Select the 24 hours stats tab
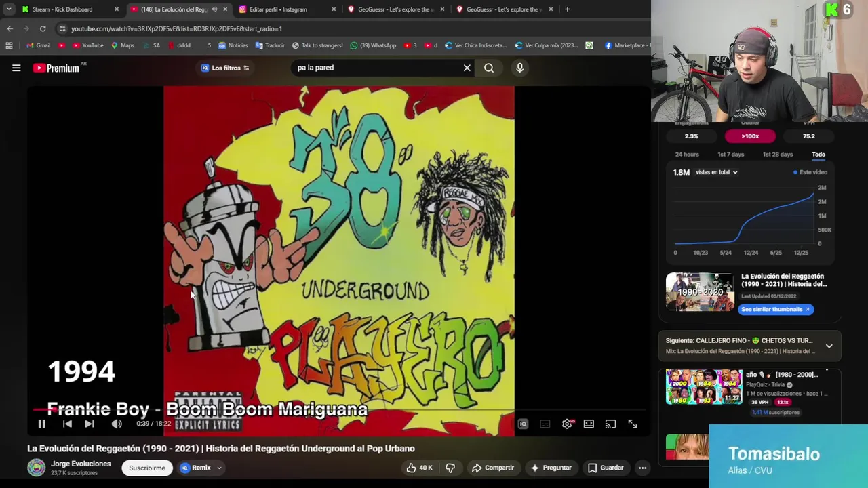Image resolution: width=868 pixels, height=488 pixels. click(x=686, y=155)
